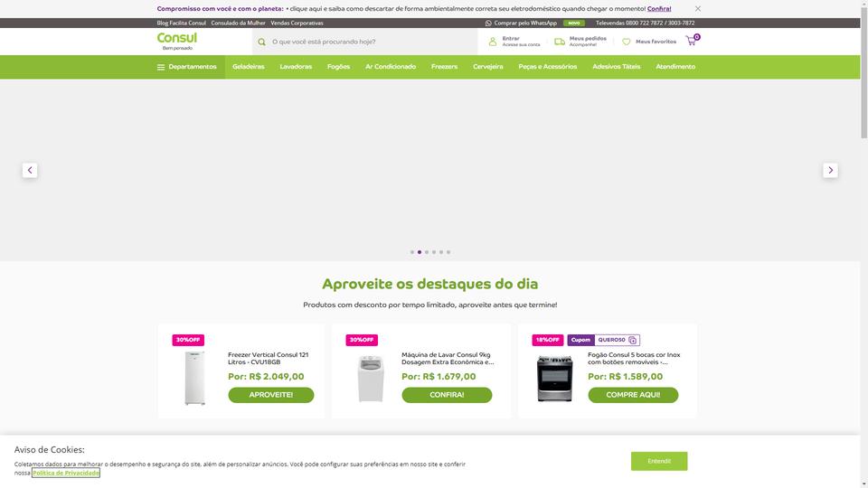Open the Ar Condicionado menu
868x488 pixels.
(x=391, y=67)
